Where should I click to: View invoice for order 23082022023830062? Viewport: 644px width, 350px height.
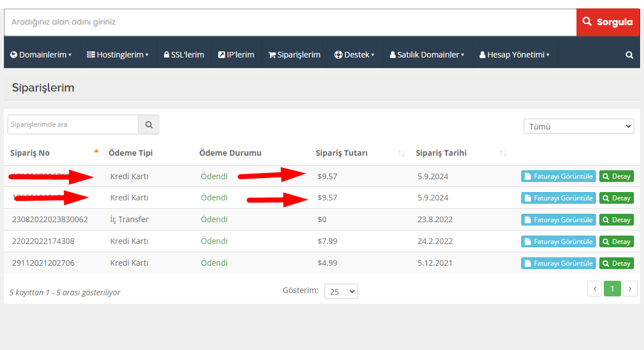pos(559,220)
